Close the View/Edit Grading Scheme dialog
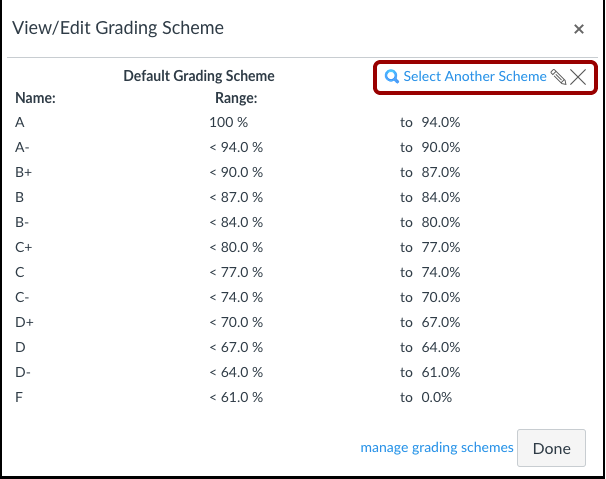This screenshot has width=606, height=479. click(579, 29)
